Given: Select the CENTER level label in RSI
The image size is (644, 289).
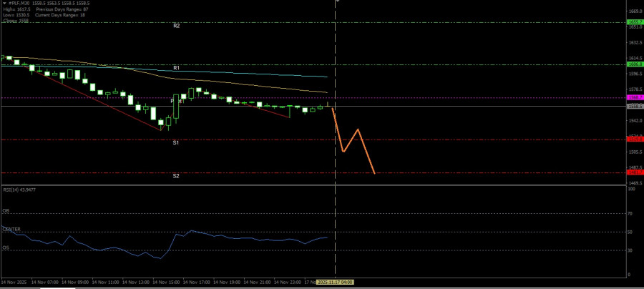Looking at the screenshot, I should (x=11, y=229).
